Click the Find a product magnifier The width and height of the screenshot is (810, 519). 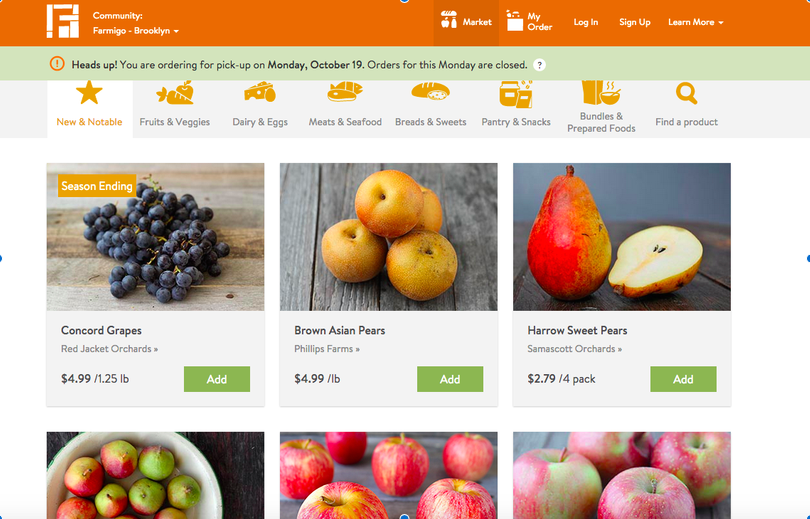coord(687,93)
